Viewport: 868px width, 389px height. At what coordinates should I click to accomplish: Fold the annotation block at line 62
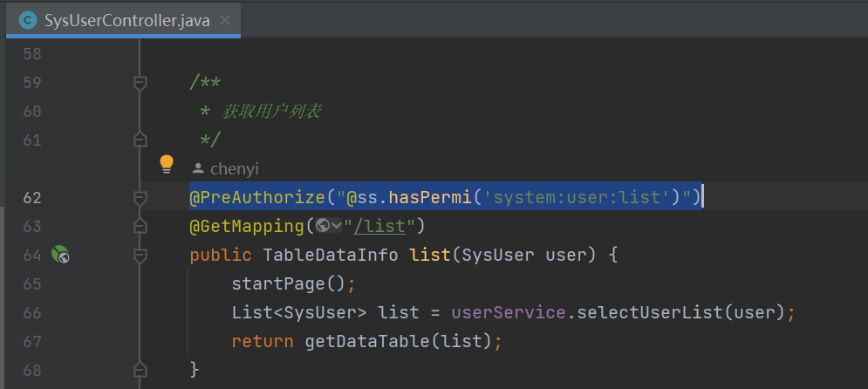click(x=139, y=198)
